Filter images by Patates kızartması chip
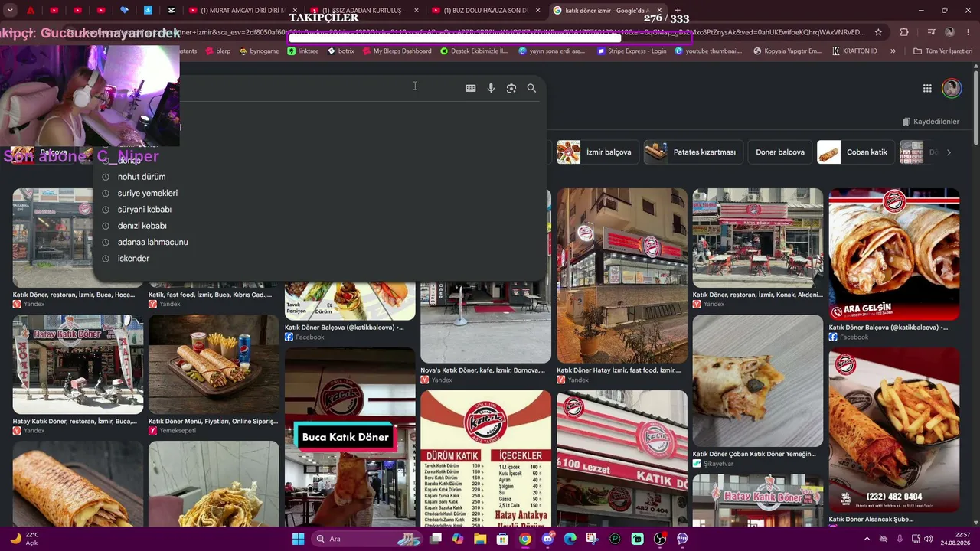The height and width of the screenshot is (551, 980). 693,152
